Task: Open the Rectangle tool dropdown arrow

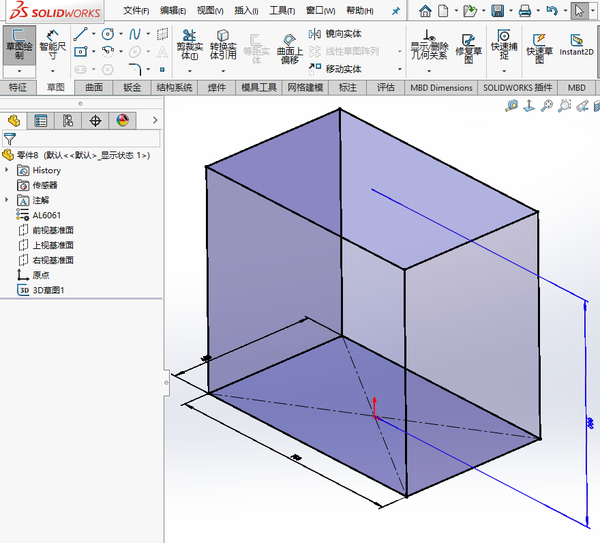Action: pos(94,51)
